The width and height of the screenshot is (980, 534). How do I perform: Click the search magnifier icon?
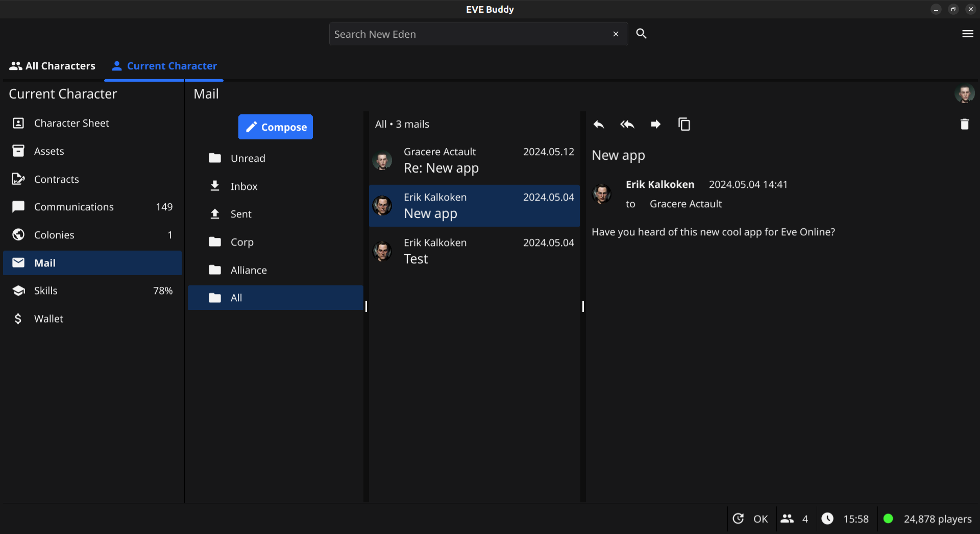(x=642, y=34)
